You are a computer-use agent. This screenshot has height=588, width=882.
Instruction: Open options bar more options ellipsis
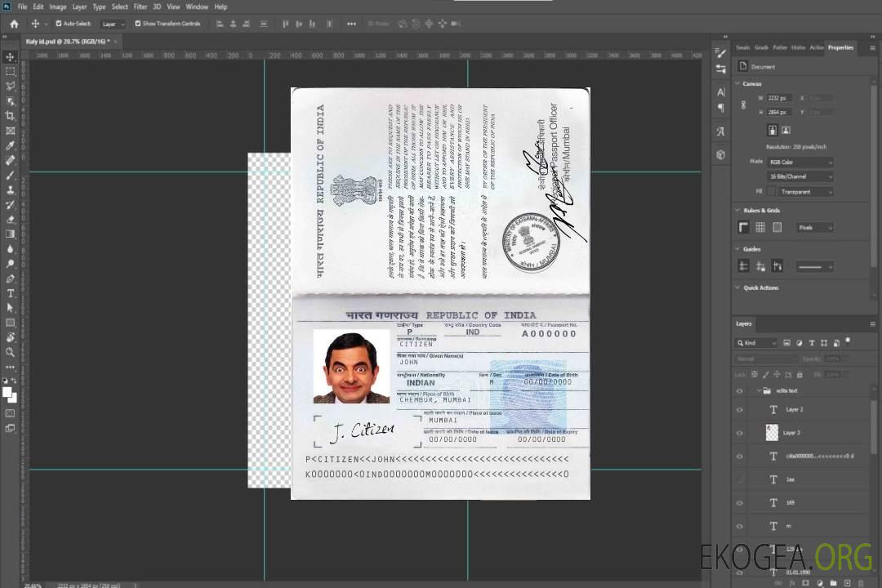[351, 24]
